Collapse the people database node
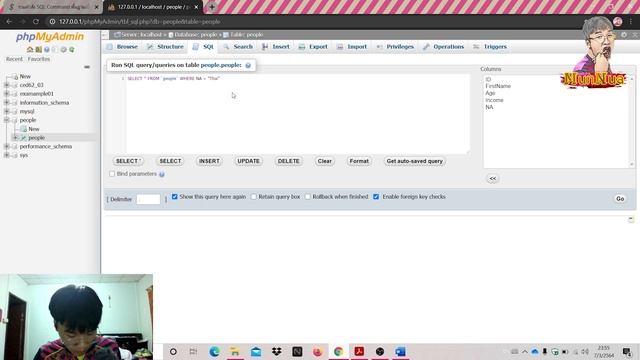 click(x=7, y=120)
